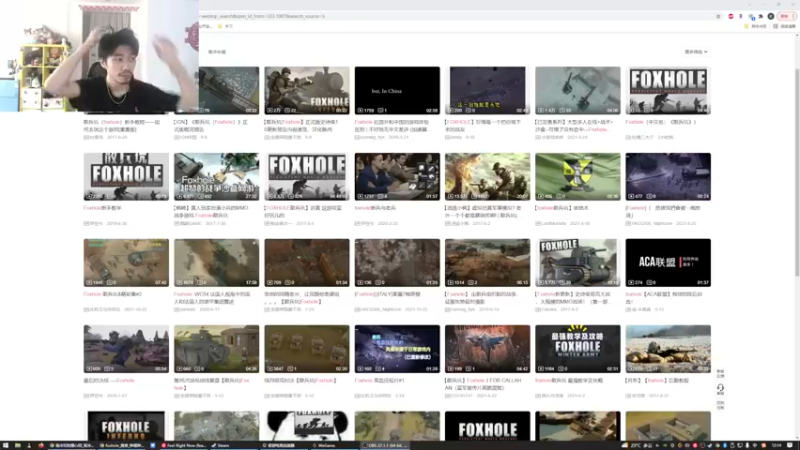Open the Foxhole（中文名：《散兵坑》）title

(x=661, y=122)
